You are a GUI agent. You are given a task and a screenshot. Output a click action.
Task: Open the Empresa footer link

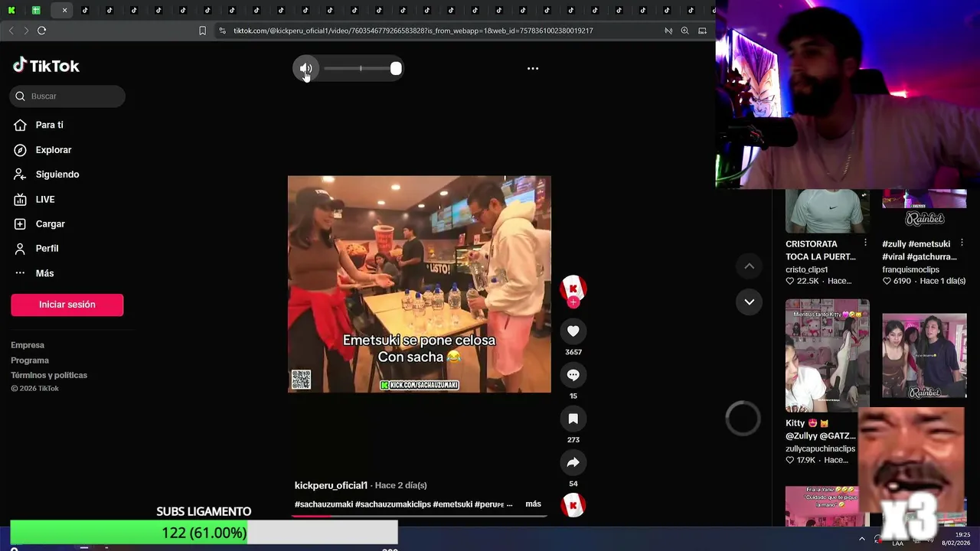coord(28,345)
